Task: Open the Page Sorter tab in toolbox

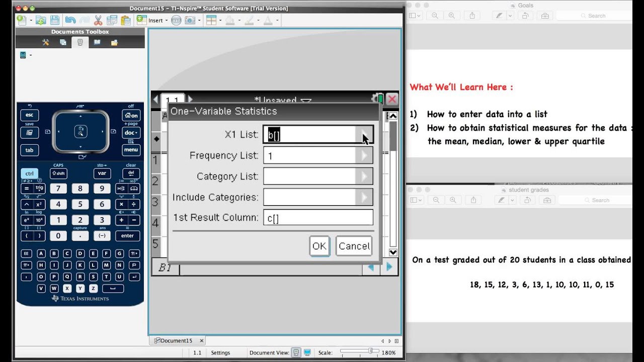Action: pos(63,42)
